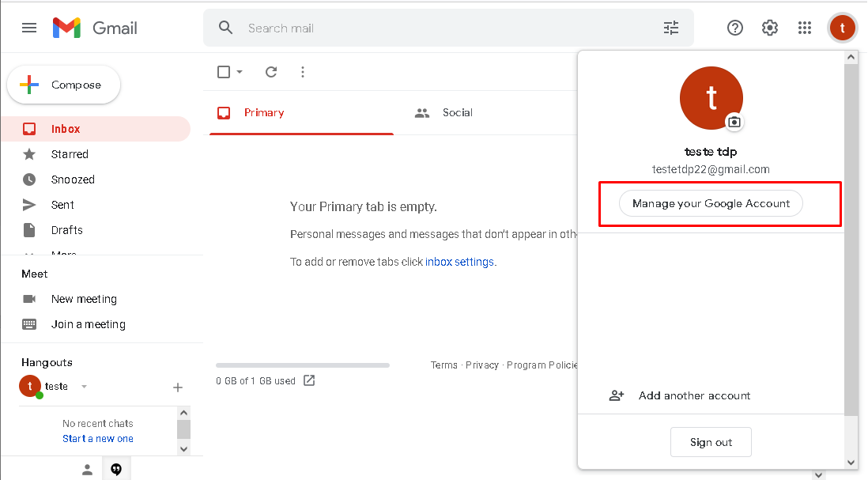
Task: Click the Hangouts section heading
Action: click(x=47, y=363)
